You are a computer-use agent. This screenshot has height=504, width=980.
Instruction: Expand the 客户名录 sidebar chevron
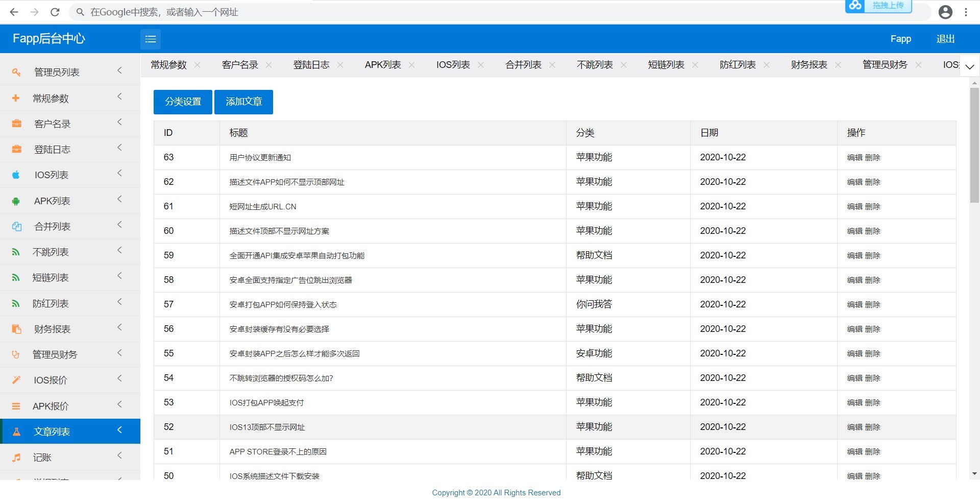(x=119, y=122)
